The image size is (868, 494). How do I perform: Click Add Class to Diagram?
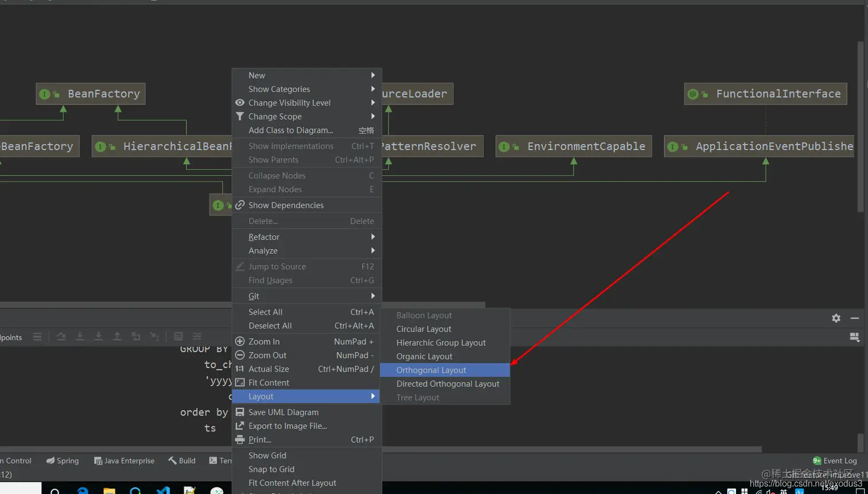(x=307, y=130)
